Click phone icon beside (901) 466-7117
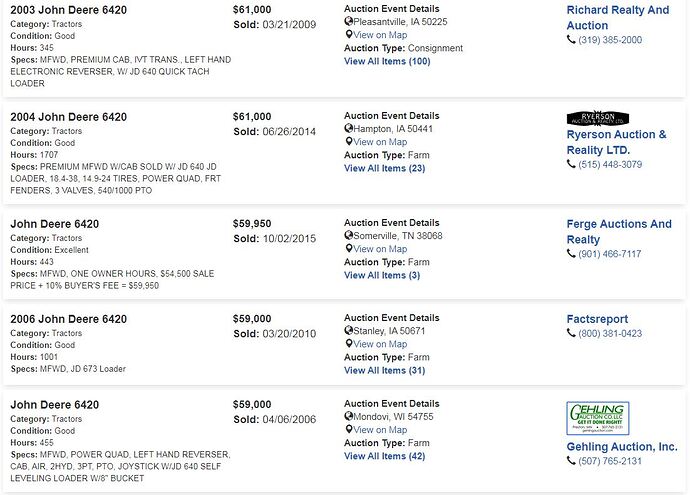The image size is (690, 495). point(571,253)
